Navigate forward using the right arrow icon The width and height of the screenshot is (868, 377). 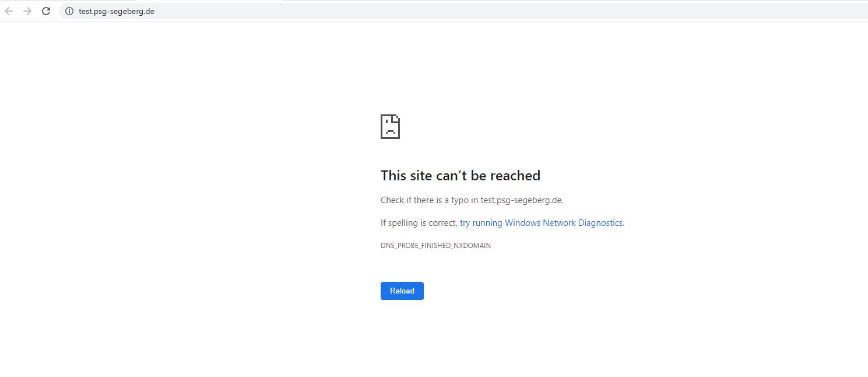27,11
